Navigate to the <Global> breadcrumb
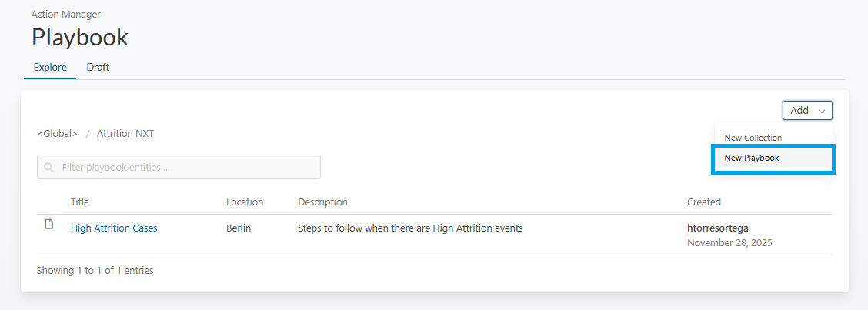Viewport: 868px width, 310px height. click(x=57, y=133)
